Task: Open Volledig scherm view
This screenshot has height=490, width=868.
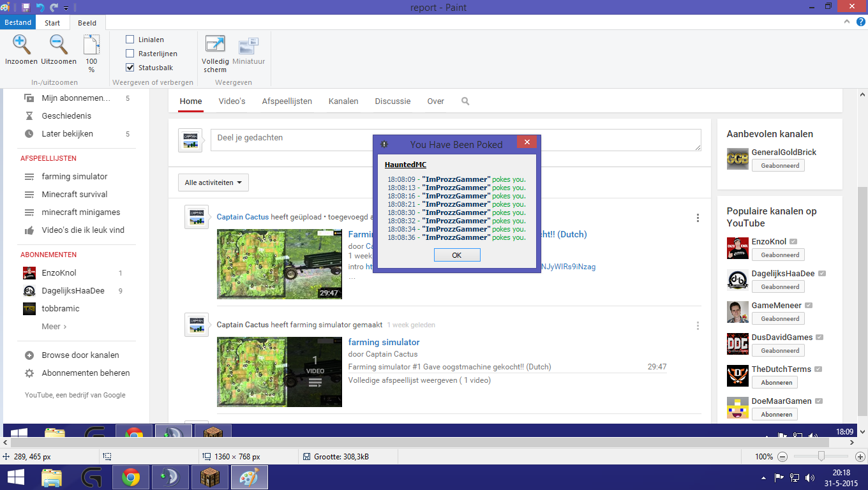Action: tap(215, 54)
